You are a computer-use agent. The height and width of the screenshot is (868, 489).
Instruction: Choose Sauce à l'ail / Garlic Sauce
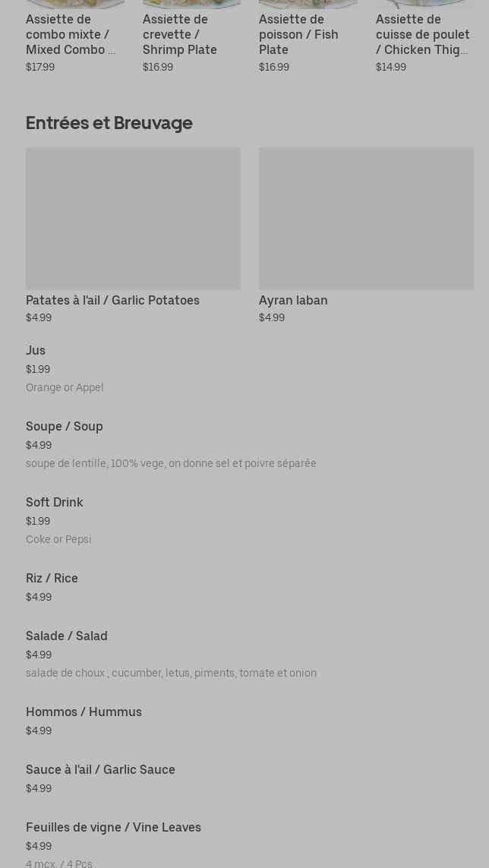pos(100,769)
